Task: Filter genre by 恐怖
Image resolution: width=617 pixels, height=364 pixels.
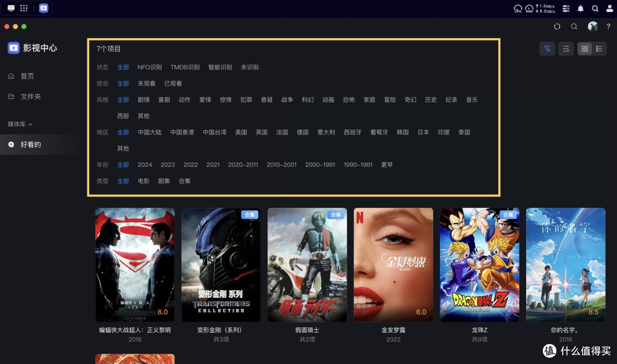Action: [x=348, y=100]
